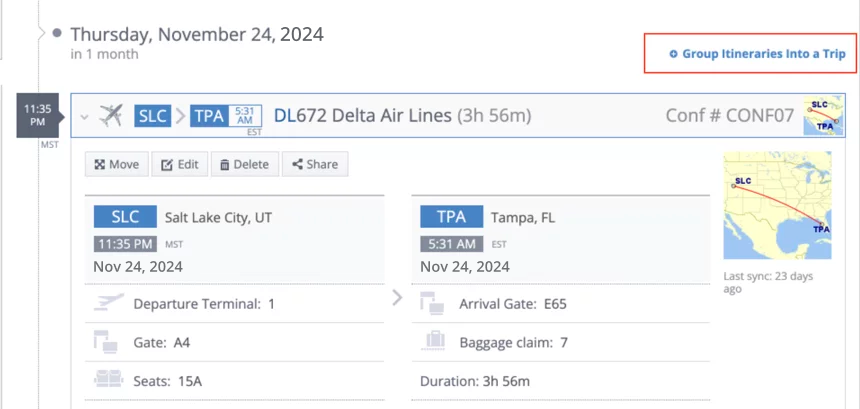Click the 11:35 PM timeline time marker
860x409 pixels.
[x=37, y=115]
